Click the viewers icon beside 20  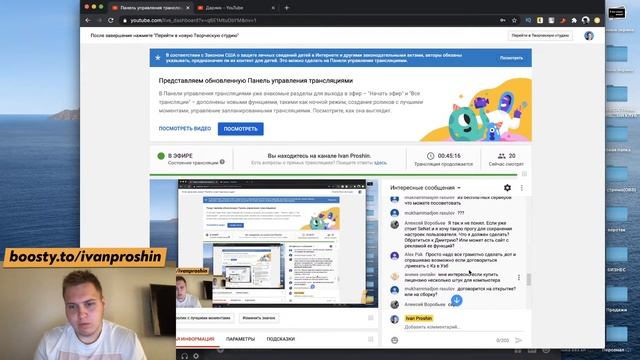tap(501, 156)
